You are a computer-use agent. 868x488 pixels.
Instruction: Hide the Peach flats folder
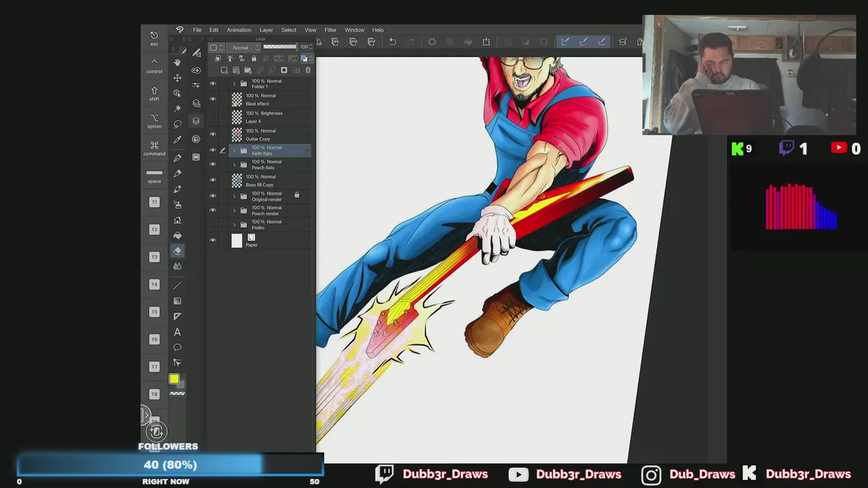click(x=213, y=165)
